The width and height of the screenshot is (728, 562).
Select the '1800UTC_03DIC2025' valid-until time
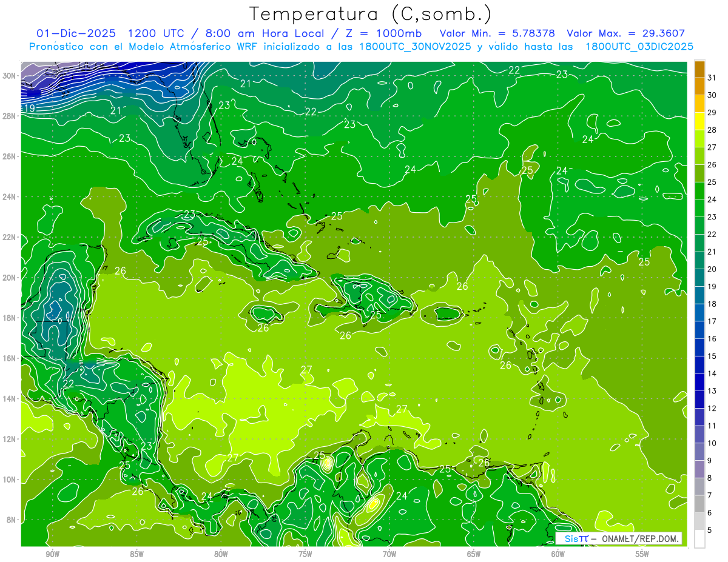[x=639, y=47]
